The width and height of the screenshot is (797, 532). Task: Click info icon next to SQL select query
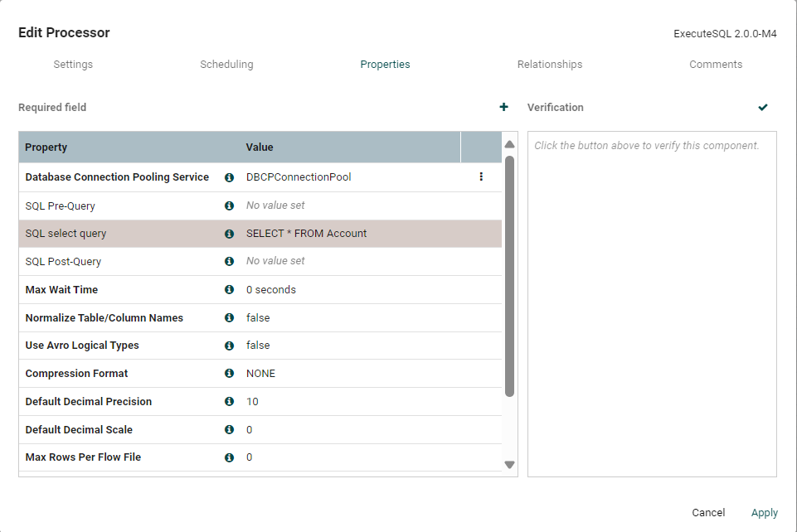pyautogui.click(x=230, y=234)
